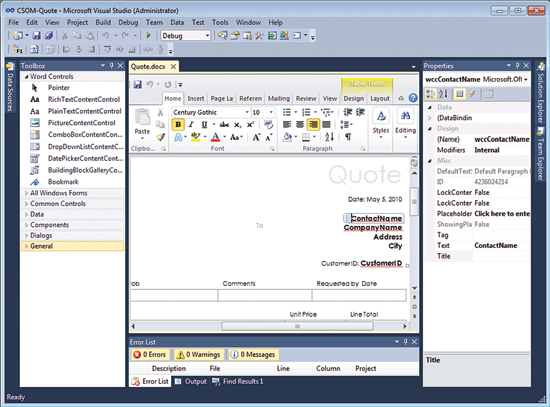Open the Century Gothic font name dropdown
Viewport: 550px width, 407px height.
coord(247,112)
